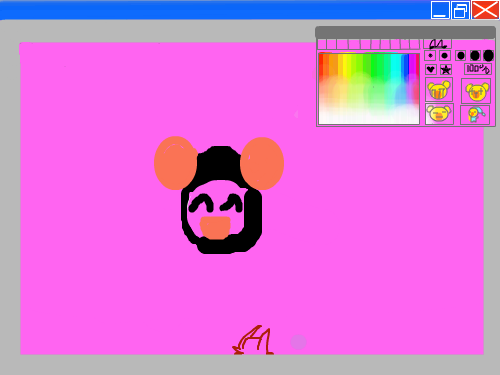
Task: Click the bear drawing's right orange ear
Action: pyautogui.click(x=262, y=163)
